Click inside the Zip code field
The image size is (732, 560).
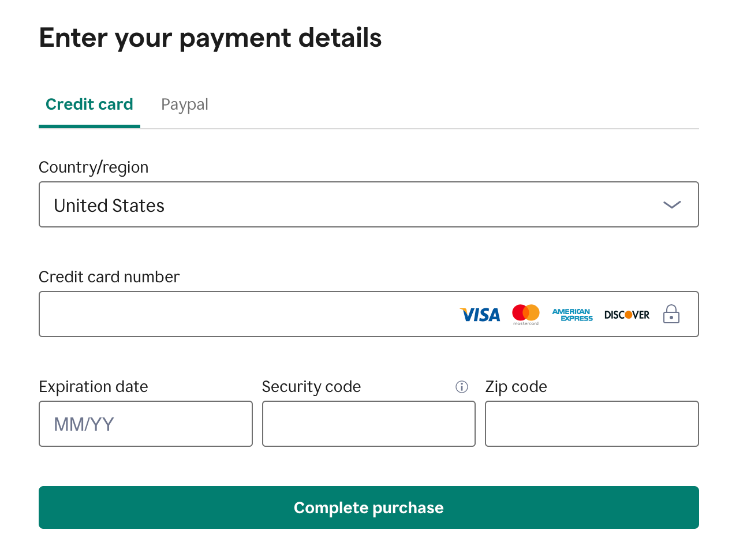click(592, 424)
